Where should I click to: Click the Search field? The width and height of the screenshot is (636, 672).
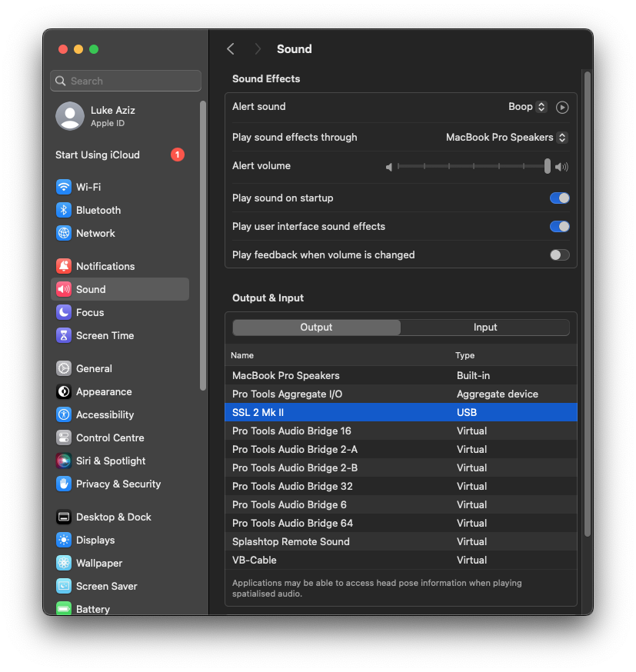(x=125, y=81)
